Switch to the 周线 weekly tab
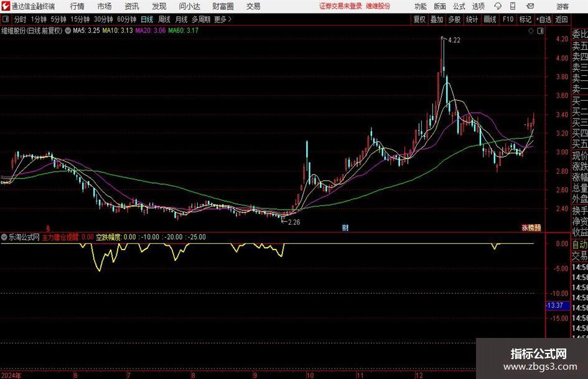The image size is (588, 379). point(164,19)
